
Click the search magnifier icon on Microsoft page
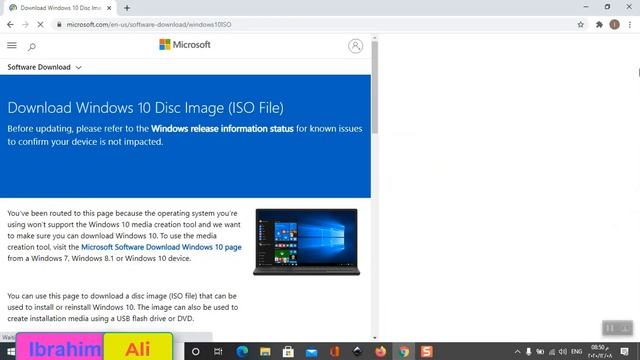(32, 47)
